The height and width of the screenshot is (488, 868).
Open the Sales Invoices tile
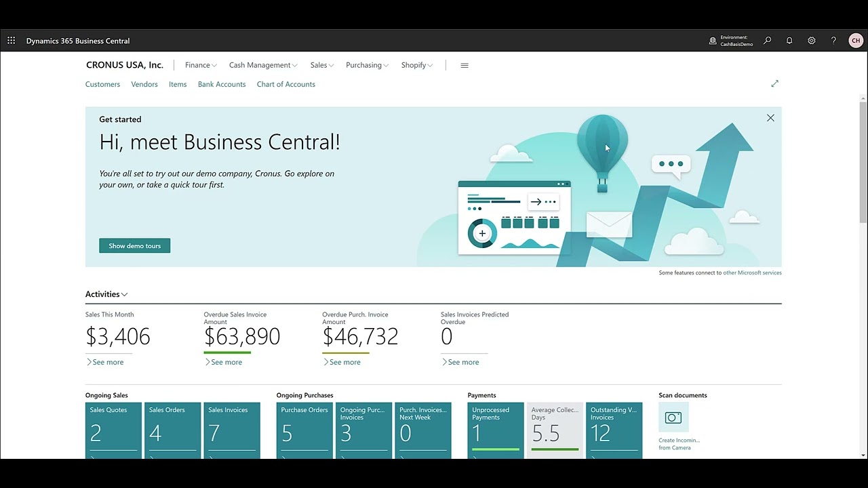pos(232,430)
